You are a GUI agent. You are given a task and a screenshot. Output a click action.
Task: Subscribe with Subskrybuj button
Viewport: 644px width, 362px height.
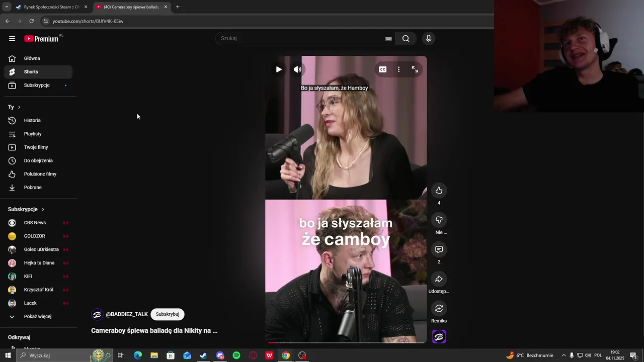(x=168, y=314)
